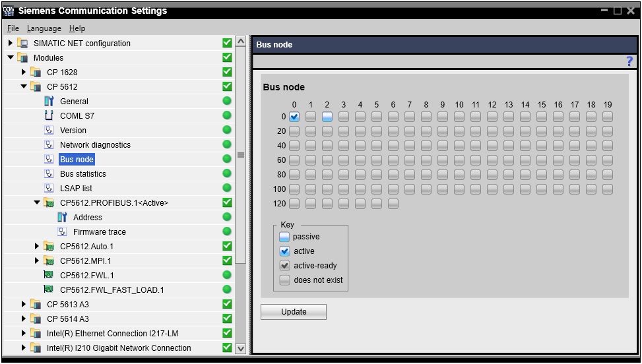Viewport: 642px width, 364px height.
Task: Click the splitter grip between panes
Action: click(241, 154)
